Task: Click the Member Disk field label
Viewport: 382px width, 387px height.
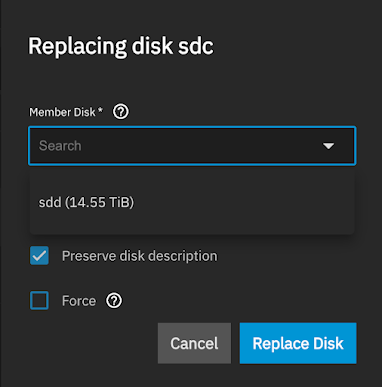Action: point(62,112)
